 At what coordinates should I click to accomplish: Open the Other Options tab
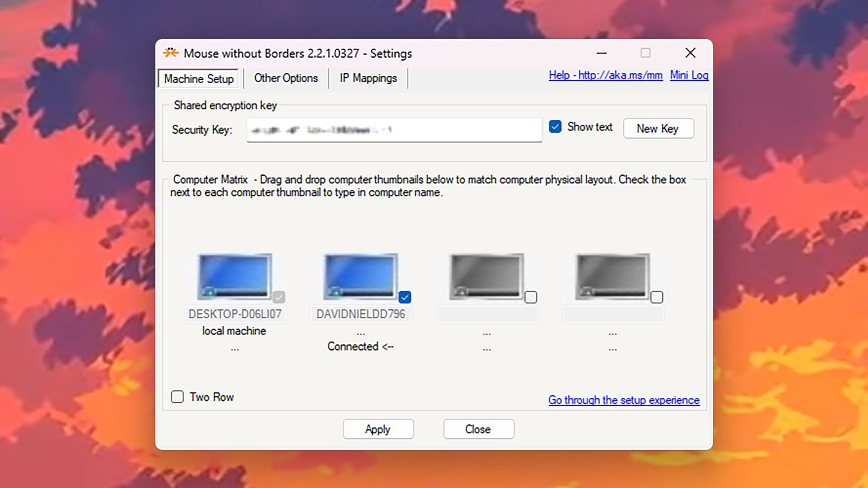[x=286, y=78]
